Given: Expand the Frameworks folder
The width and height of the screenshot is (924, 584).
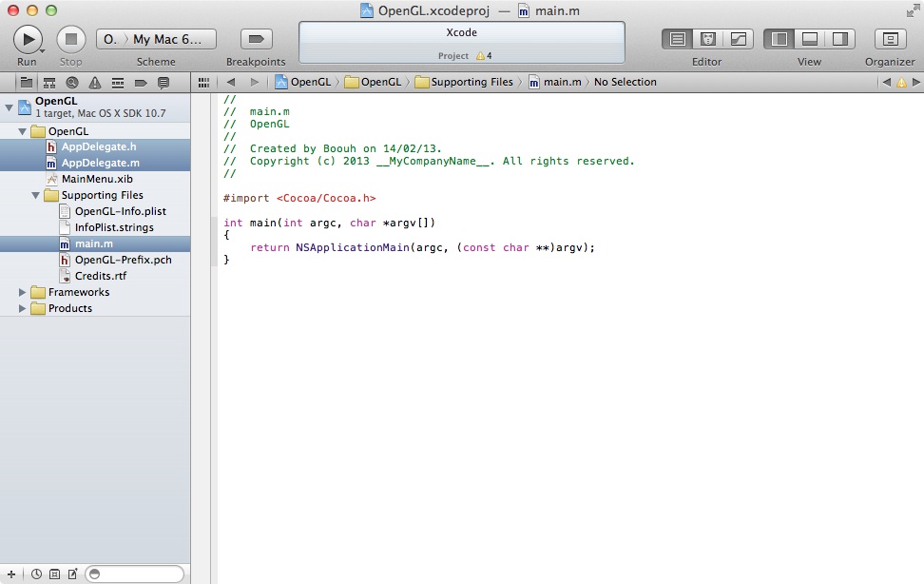Looking at the screenshot, I should pyautogui.click(x=23, y=292).
